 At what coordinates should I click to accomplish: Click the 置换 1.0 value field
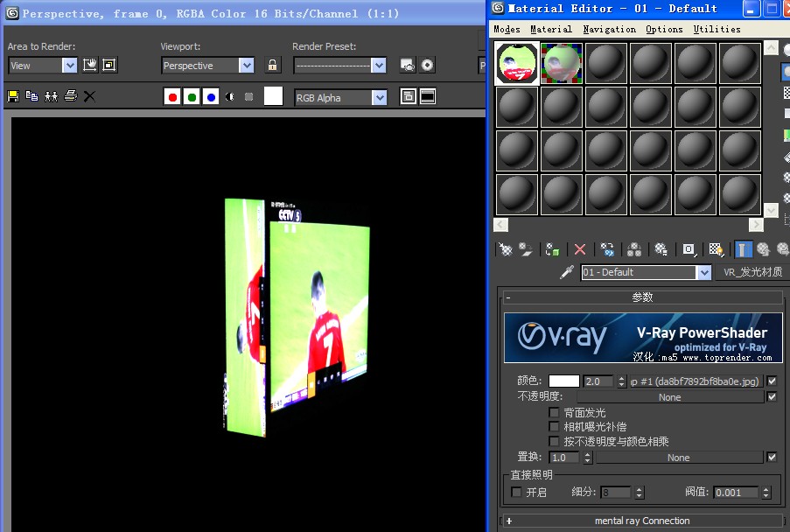(565, 458)
